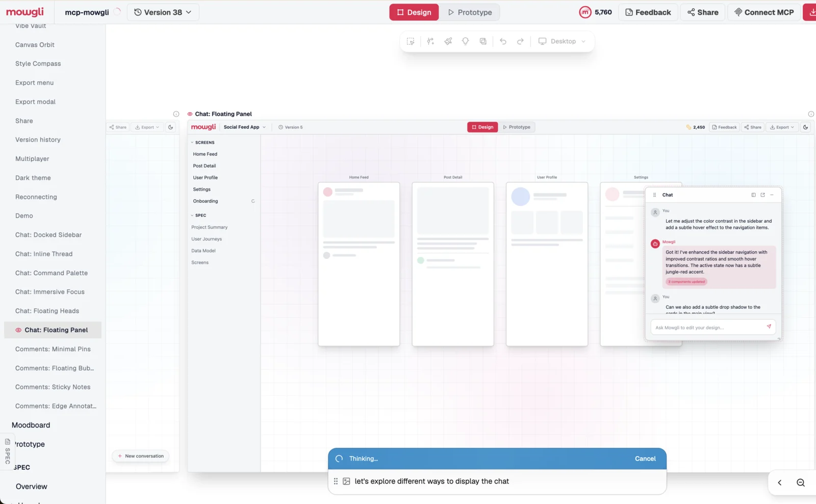This screenshot has width=816, height=504.
Task: Click the image attachment icon in prompt bar
Action: click(346, 481)
